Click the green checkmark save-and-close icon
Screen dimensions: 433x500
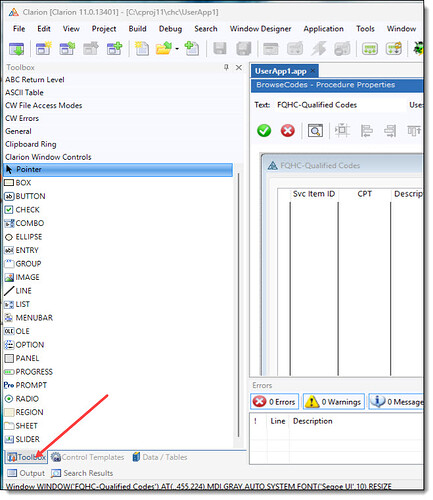(264, 131)
